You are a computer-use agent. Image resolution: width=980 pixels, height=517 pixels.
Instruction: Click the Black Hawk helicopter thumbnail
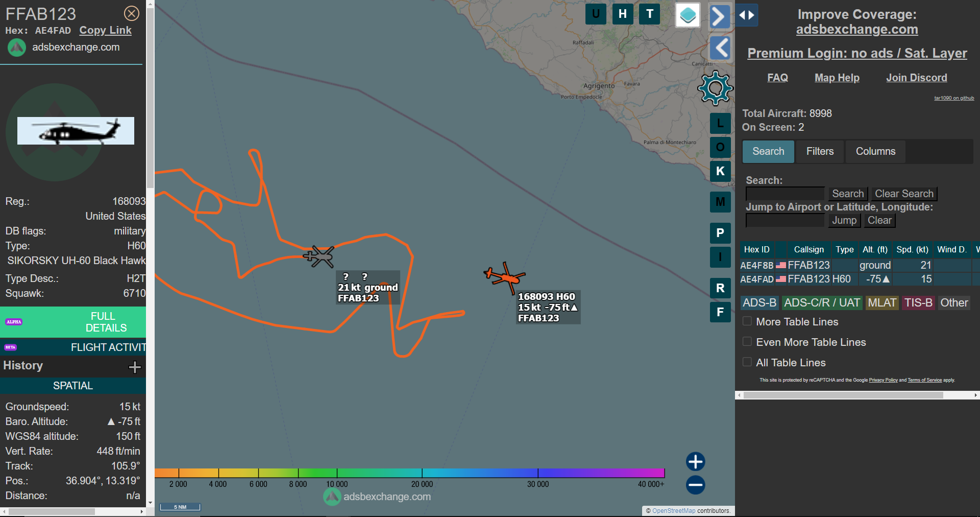[x=76, y=131]
